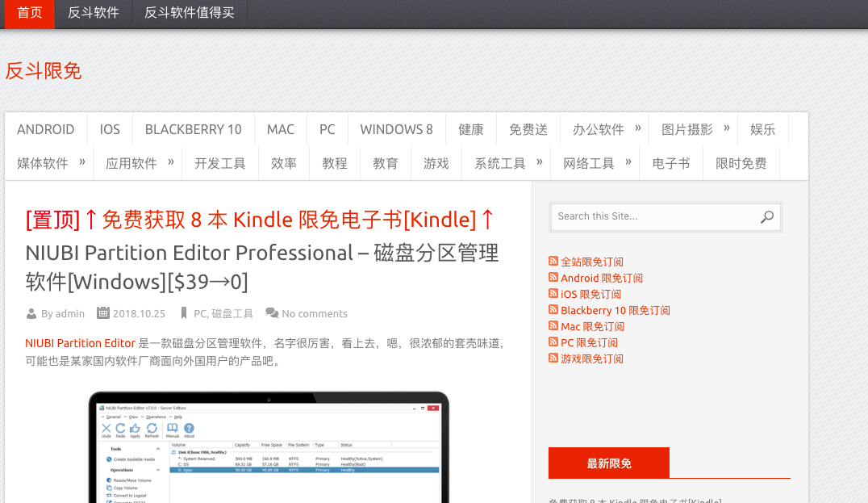Click RSS icon beside Android 限免订阅
This screenshot has width=868, height=503.
[553, 277]
